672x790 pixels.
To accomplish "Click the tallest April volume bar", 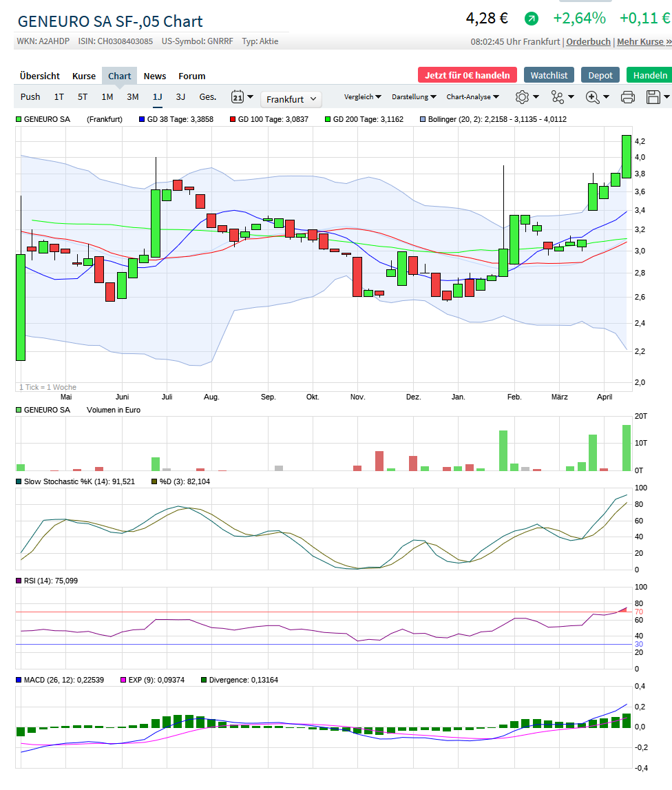I will tap(626, 448).
